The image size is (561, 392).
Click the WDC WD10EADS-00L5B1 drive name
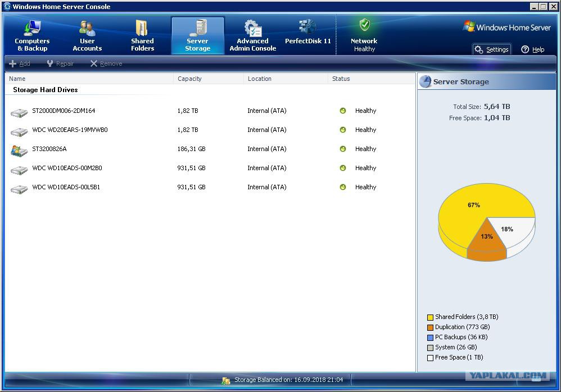[66, 187]
